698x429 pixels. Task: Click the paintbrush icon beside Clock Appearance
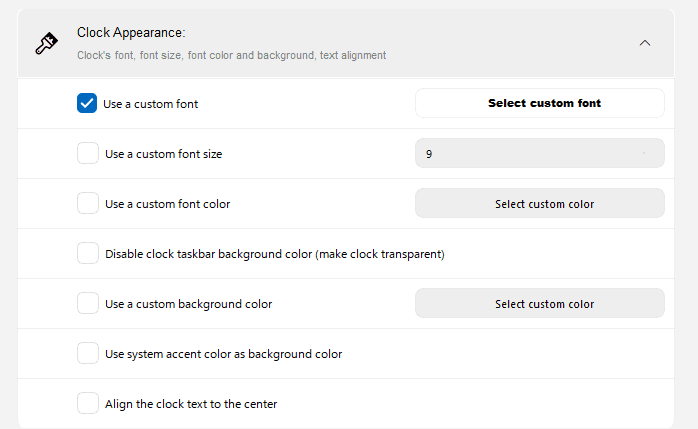(47, 43)
